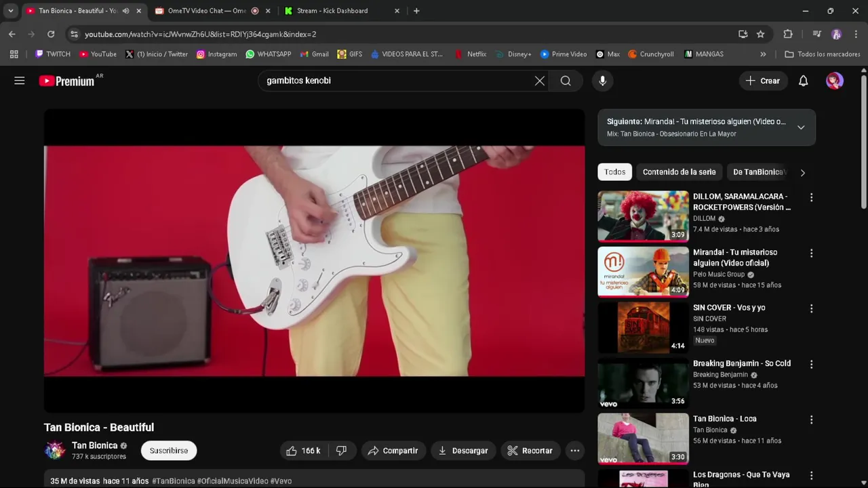Image resolution: width=868 pixels, height=488 pixels.
Task: Reload the current page
Action: pyautogui.click(x=51, y=34)
